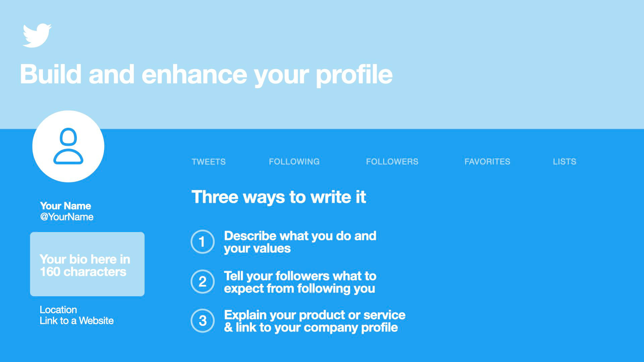Click the @YourName handle
This screenshot has height=362, width=644.
tap(67, 217)
